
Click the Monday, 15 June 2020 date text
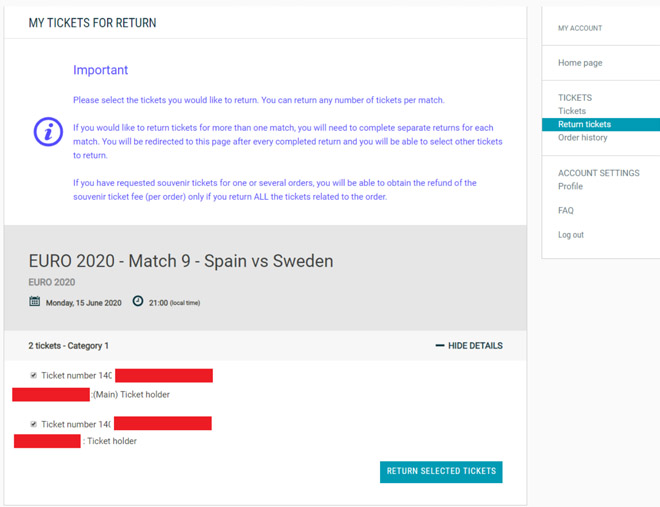83,303
